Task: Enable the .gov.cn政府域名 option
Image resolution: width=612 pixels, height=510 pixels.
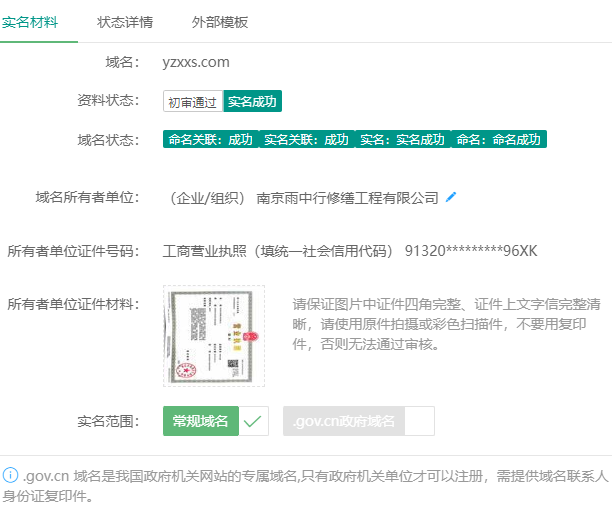Action: click(x=344, y=421)
